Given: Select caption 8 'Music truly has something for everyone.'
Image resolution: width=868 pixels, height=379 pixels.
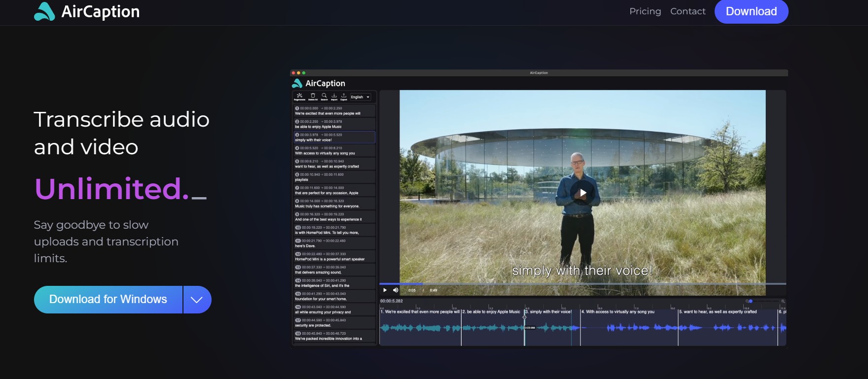Looking at the screenshot, I should (335, 204).
